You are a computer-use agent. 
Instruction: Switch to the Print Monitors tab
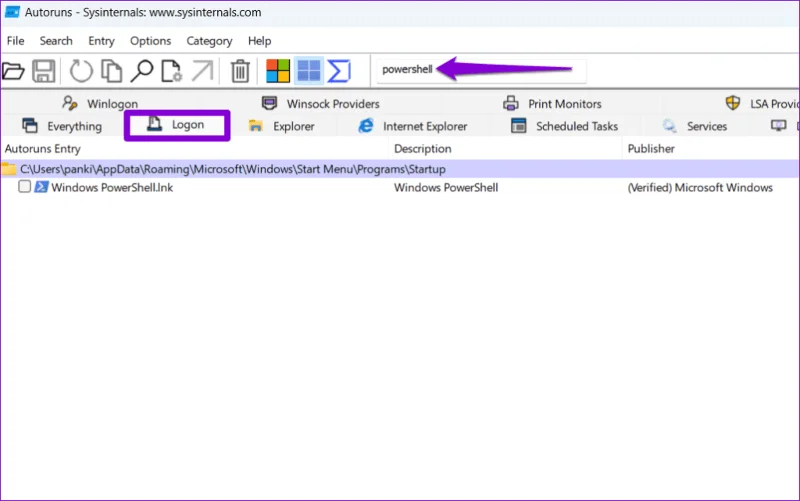(552, 104)
